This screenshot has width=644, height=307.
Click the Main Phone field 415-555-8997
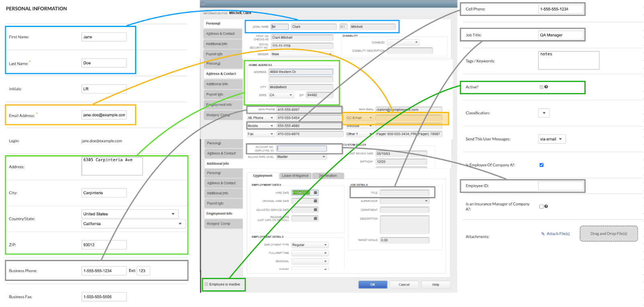(x=309, y=109)
